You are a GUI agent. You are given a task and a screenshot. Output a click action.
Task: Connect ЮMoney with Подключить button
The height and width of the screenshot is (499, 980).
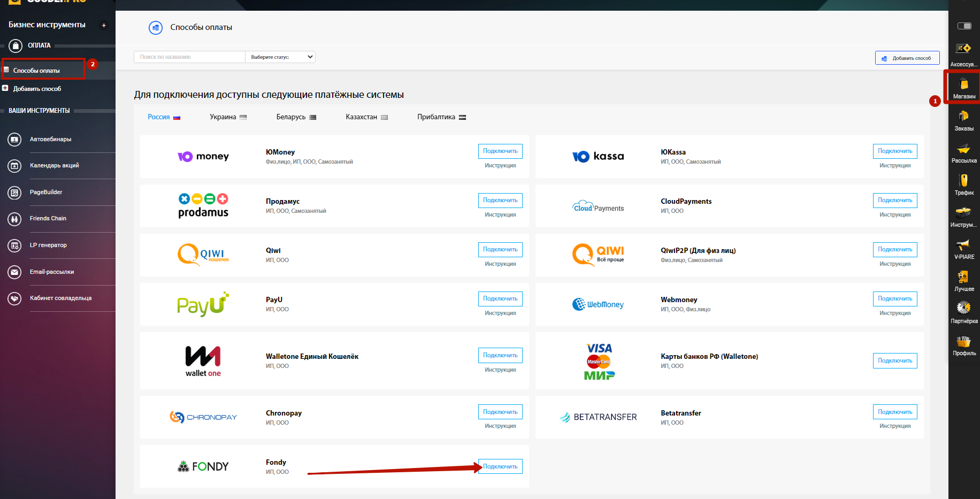coord(500,151)
